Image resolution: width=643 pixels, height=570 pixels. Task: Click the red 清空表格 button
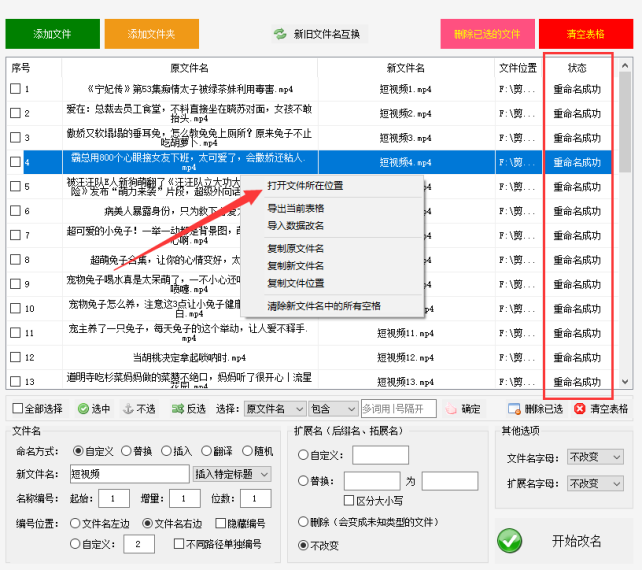(x=586, y=34)
